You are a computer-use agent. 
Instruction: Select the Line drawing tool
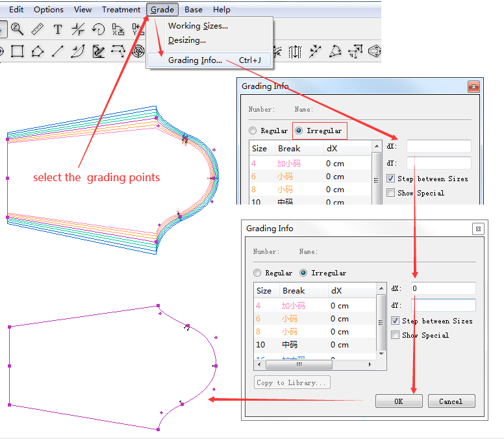tap(58, 51)
